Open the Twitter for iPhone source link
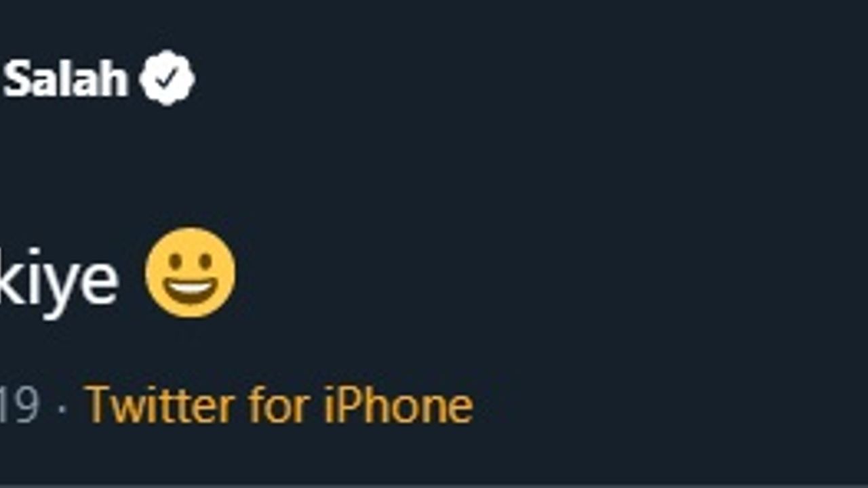Image resolution: width=868 pixels, height=488 pixels. (279, 405)
